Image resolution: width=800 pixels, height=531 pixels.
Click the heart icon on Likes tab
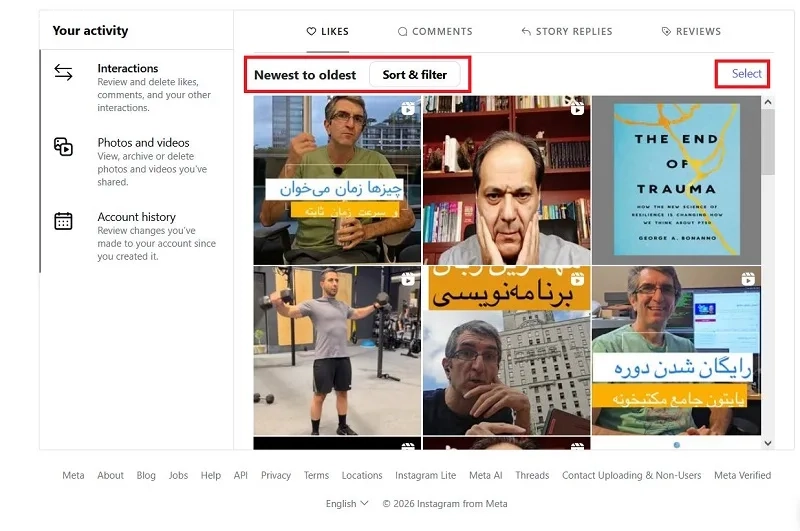(311, 31)
